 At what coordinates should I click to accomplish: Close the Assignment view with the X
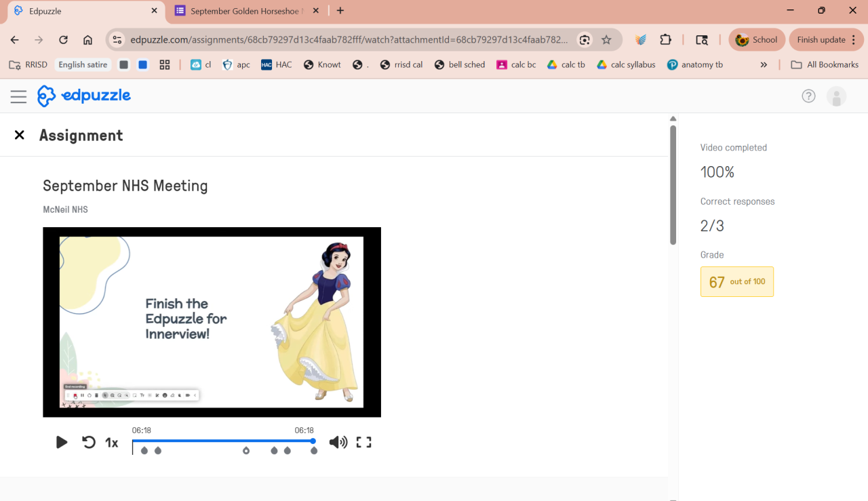20,135
